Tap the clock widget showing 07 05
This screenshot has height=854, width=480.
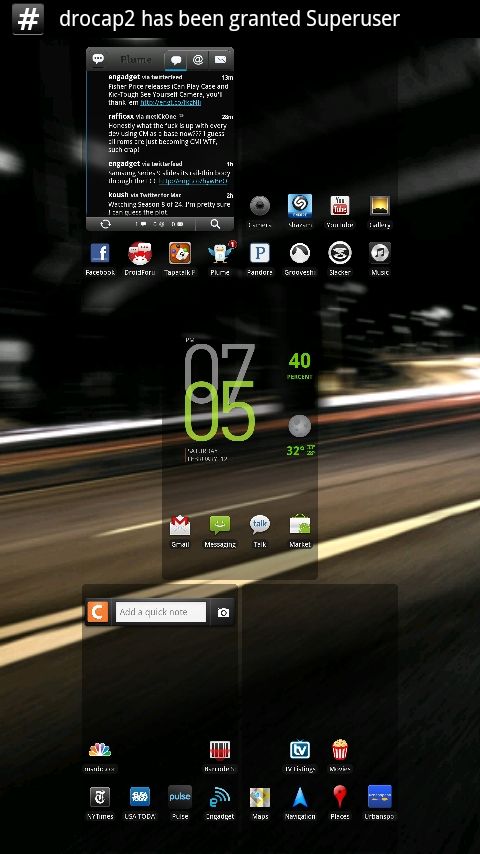click(x=220, y=392)
